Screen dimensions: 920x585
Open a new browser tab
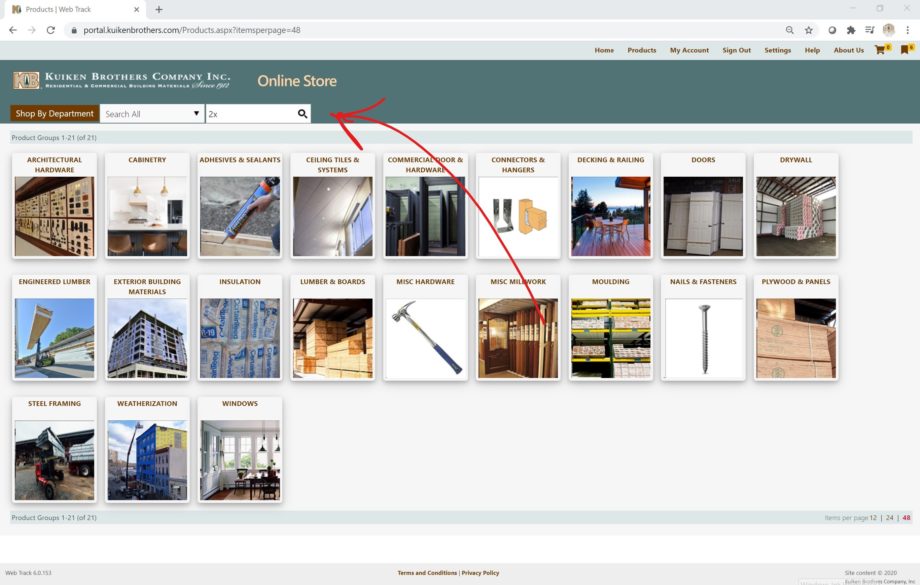point(158,9)
